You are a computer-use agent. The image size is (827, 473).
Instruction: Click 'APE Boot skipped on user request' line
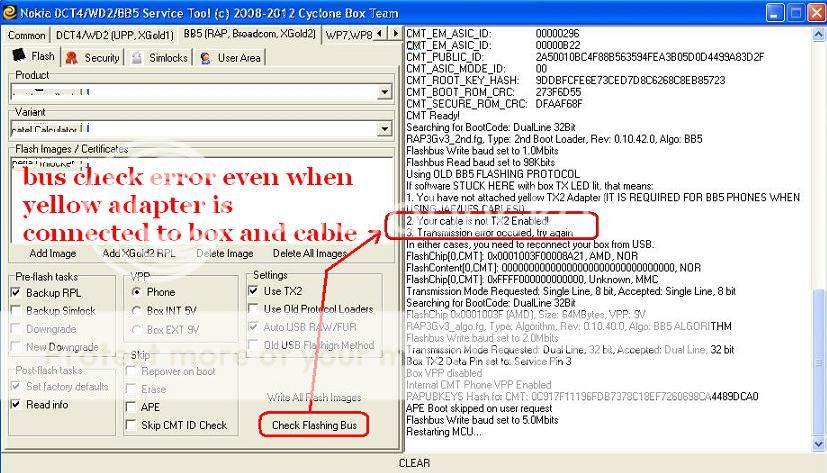(x=479, y=408)
